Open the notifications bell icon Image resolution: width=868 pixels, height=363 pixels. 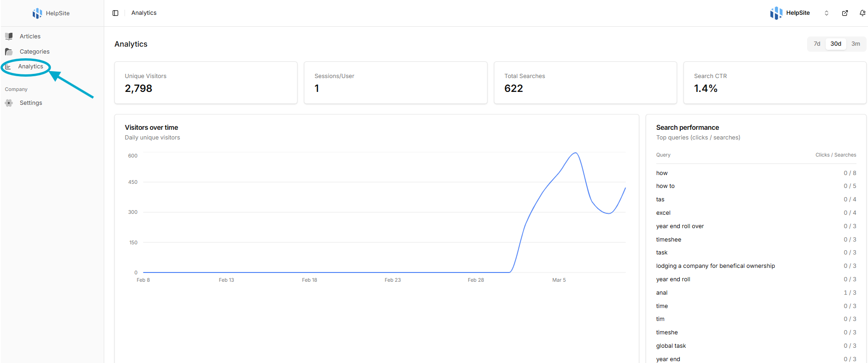pos(862,13)
